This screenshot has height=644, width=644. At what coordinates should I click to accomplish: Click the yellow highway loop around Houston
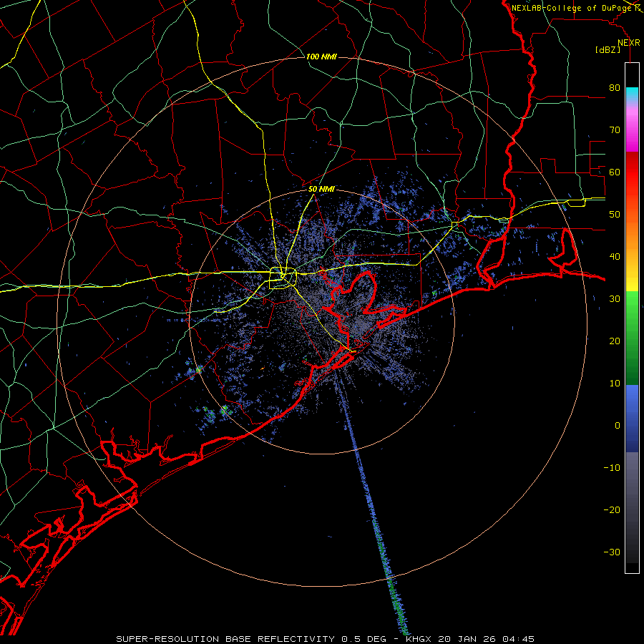pos(283,278)
